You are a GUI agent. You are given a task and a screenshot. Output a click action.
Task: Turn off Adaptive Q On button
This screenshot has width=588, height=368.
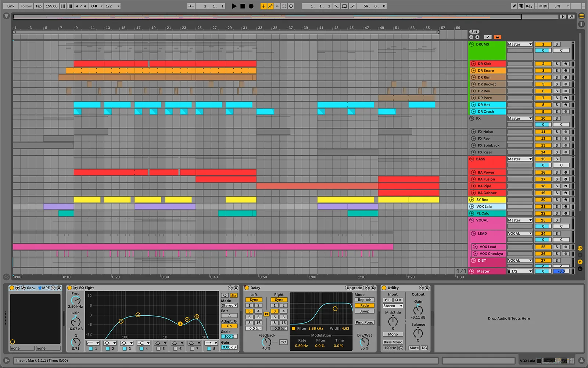229,326
